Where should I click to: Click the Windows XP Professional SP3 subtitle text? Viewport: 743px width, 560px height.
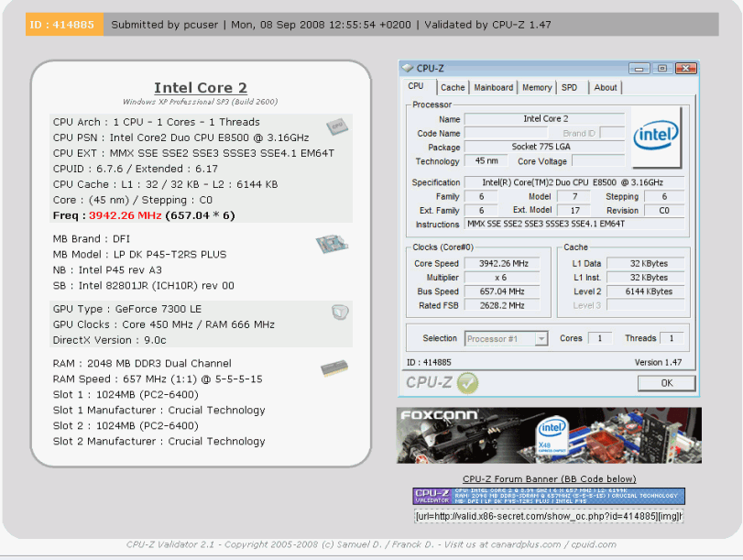pos(200,102)
